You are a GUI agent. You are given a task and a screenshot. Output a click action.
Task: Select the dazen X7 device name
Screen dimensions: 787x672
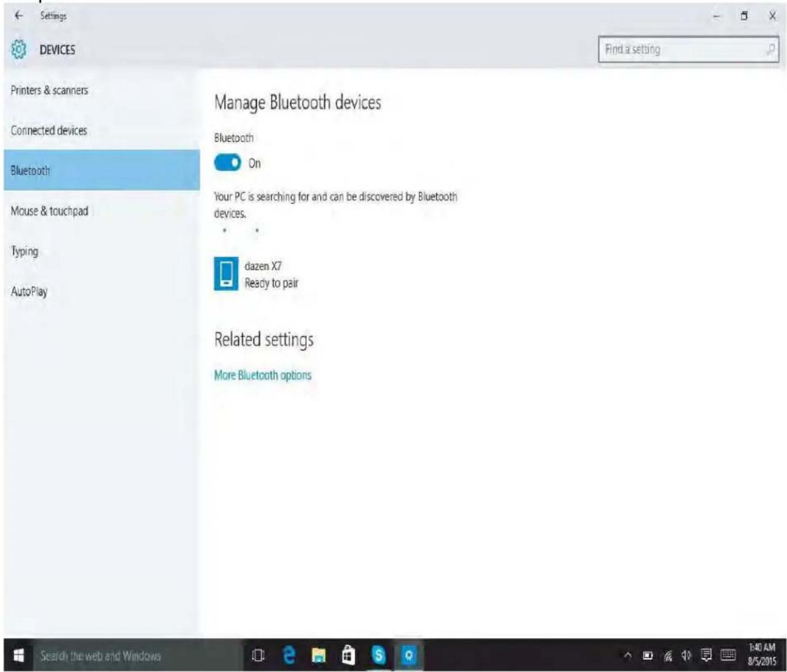(x=263, y=266)
